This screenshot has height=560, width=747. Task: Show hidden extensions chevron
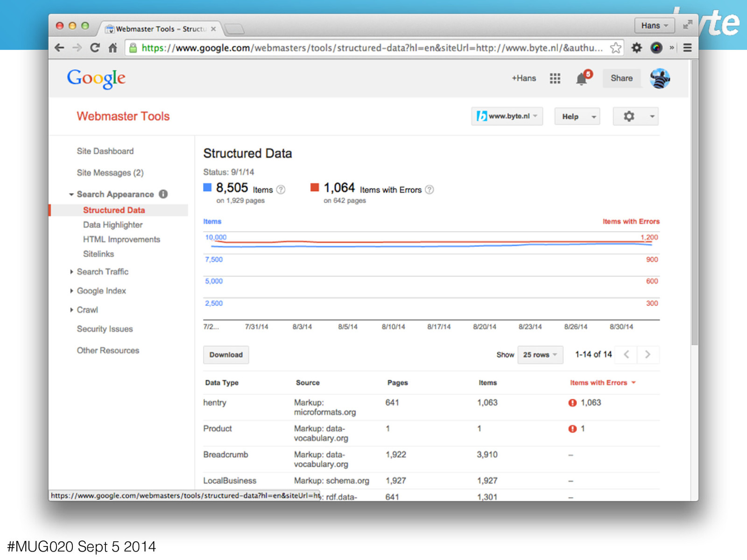coord(672,48)
